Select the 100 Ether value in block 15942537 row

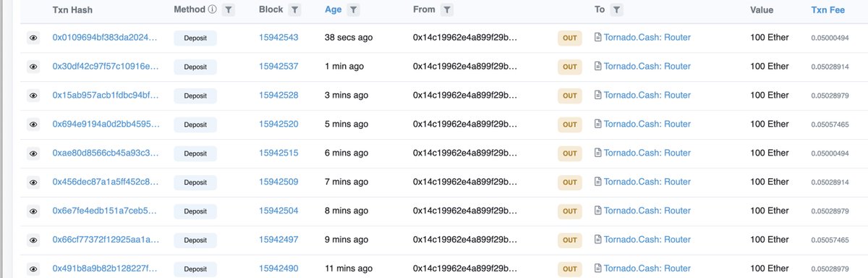point(770,67)
